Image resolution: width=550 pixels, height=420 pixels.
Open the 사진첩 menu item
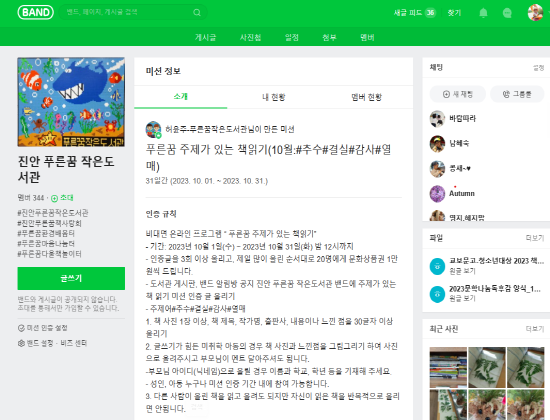tap(250, 37)
